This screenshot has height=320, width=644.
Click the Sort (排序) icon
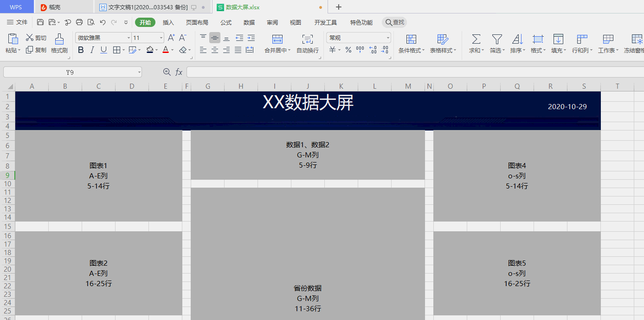pyautogui.click(x=517, y=39)
